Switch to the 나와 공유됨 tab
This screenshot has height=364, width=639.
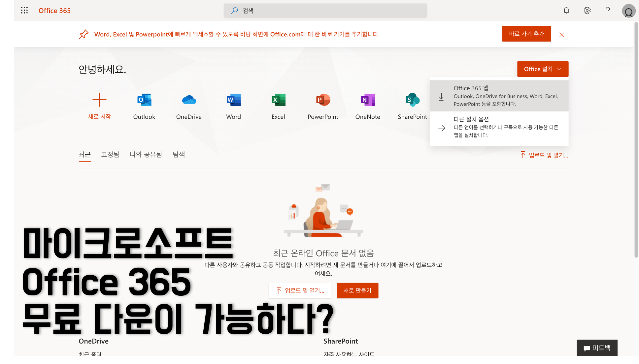click(146, 154)
